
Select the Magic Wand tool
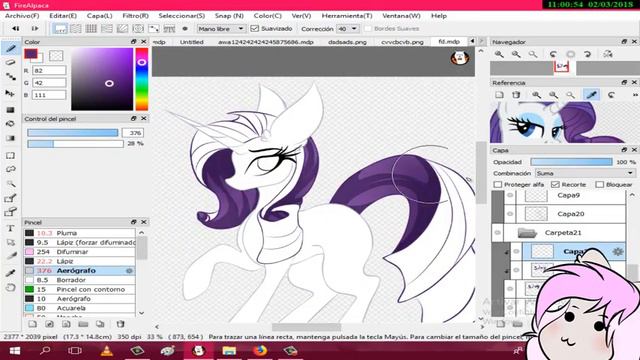pos(11,184)
